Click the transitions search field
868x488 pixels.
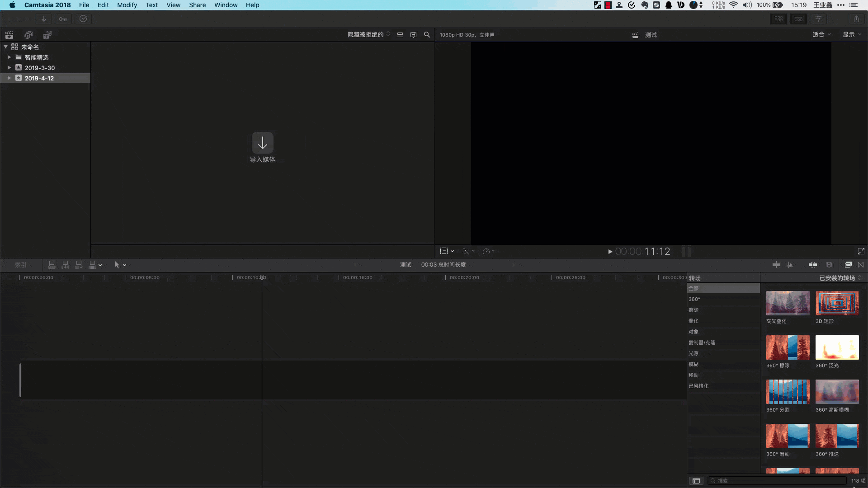(x=778, y=481)
